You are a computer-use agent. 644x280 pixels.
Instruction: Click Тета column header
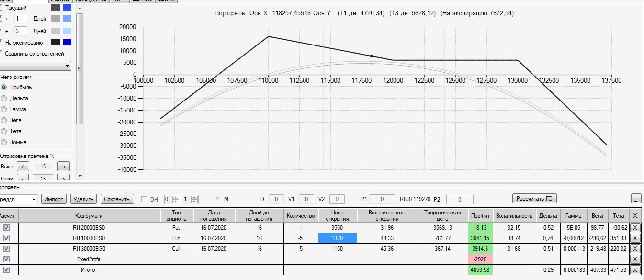coord(618,216)
